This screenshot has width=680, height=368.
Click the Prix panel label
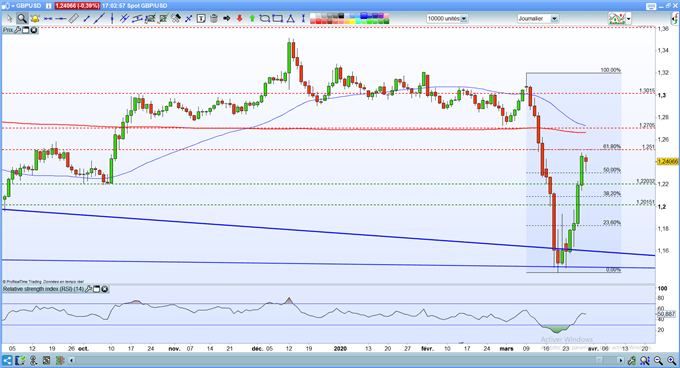pos(8,30)
